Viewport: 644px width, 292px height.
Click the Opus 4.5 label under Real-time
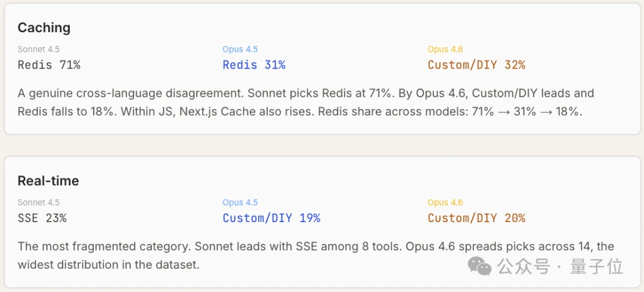(x=240, y=202)
